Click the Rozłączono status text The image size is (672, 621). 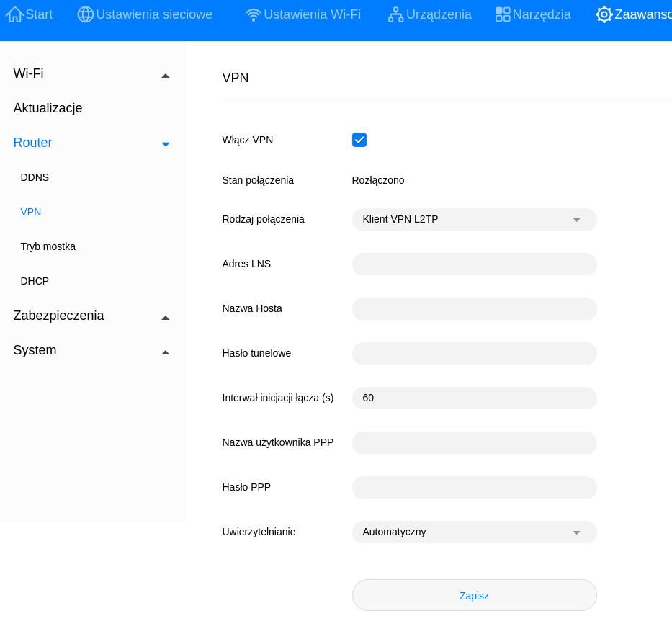378,180
